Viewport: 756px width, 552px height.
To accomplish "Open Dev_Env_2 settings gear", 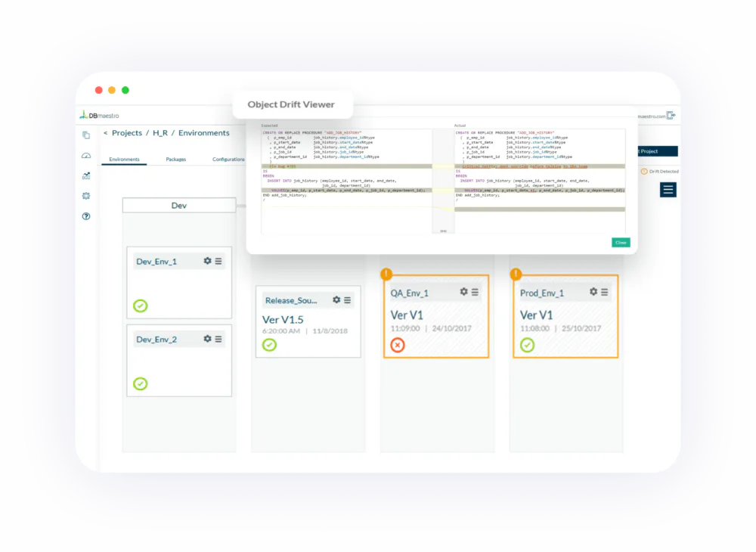I will [x=207, y=339].
